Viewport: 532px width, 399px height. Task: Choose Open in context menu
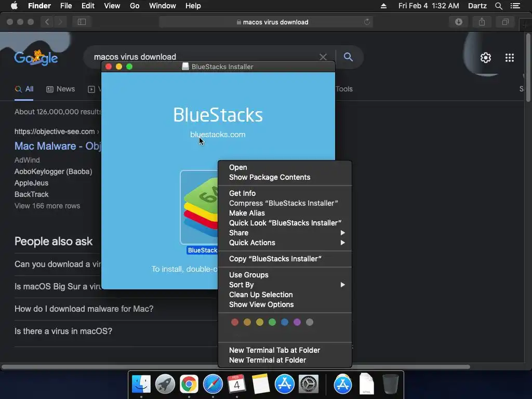(285, 167)
